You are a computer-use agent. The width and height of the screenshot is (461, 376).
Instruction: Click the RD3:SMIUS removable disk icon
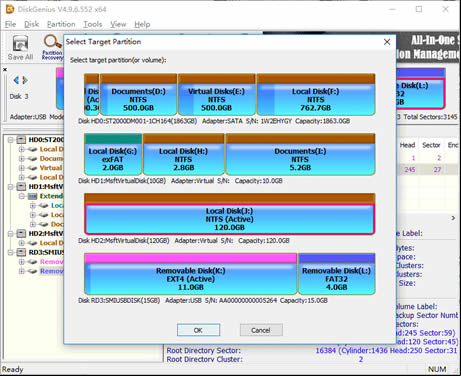tap(22, 252)
